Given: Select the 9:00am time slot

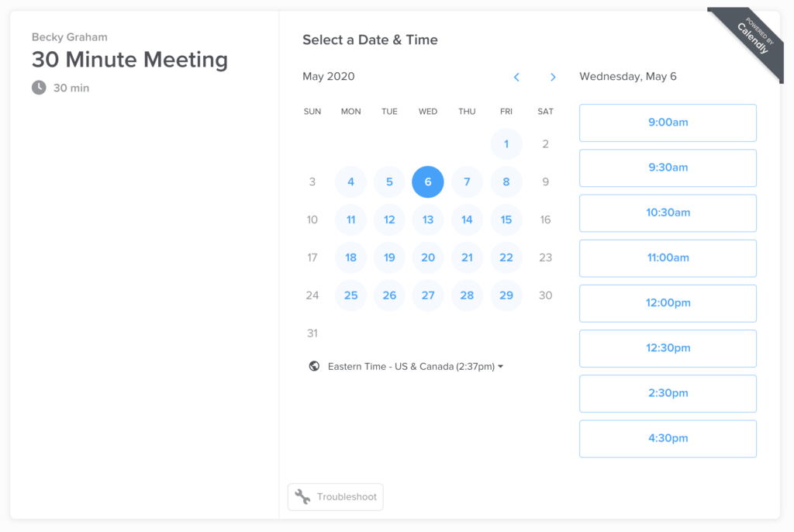Looking at the screenshot, I should 668,123.
